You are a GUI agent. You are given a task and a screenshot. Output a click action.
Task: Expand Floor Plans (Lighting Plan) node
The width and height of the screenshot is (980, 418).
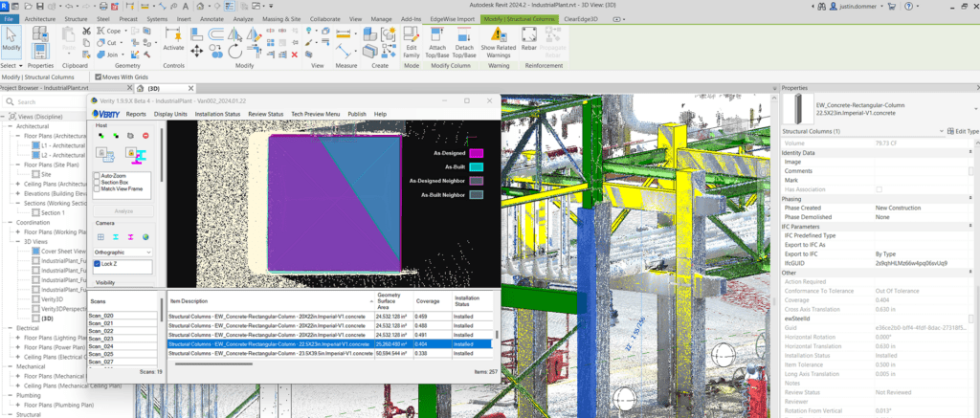pos(18,338)
